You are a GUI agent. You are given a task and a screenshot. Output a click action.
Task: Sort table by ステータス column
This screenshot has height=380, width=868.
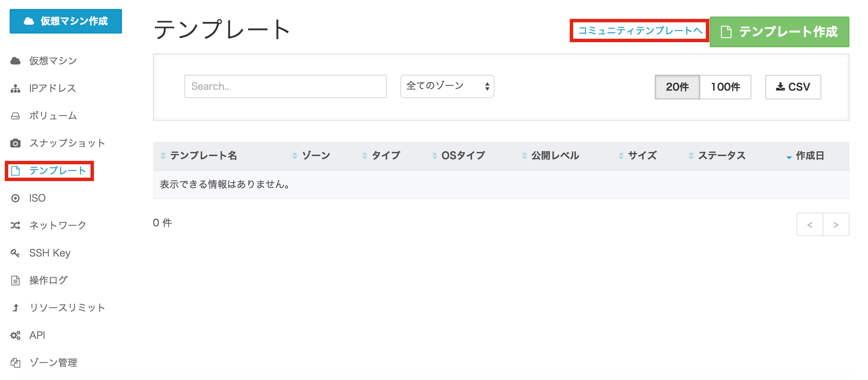pos(722,156)
